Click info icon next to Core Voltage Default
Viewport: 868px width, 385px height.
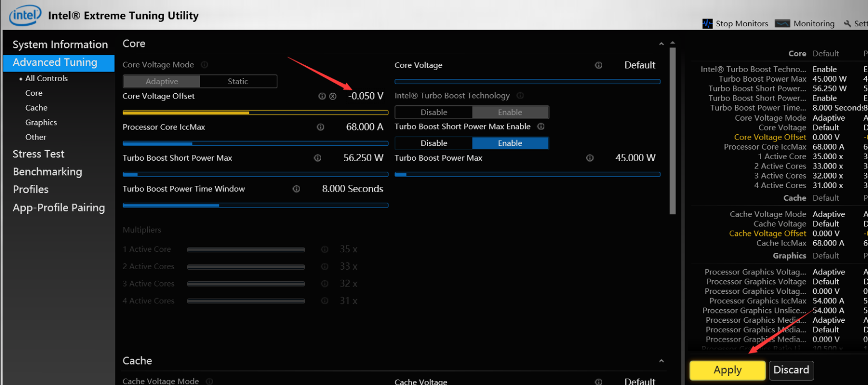(599, 65)
